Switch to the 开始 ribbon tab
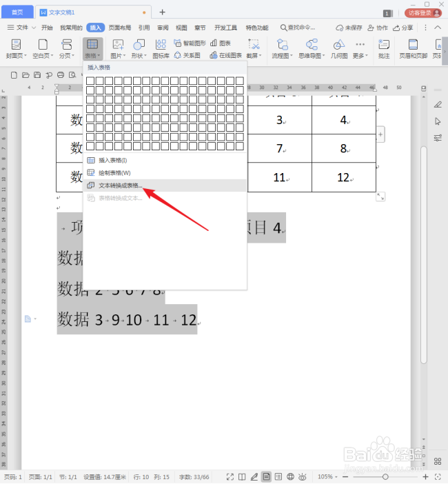Screen dimensions: 448x484 (x=47, y=28)
